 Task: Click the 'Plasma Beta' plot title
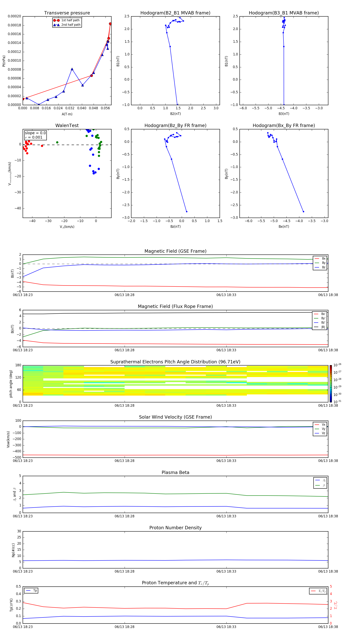tap(175, 472)
